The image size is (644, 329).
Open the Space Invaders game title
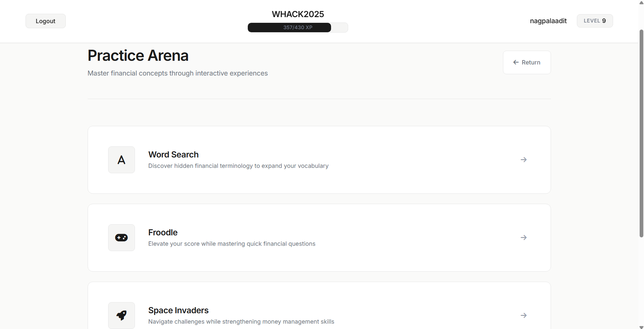178,310
